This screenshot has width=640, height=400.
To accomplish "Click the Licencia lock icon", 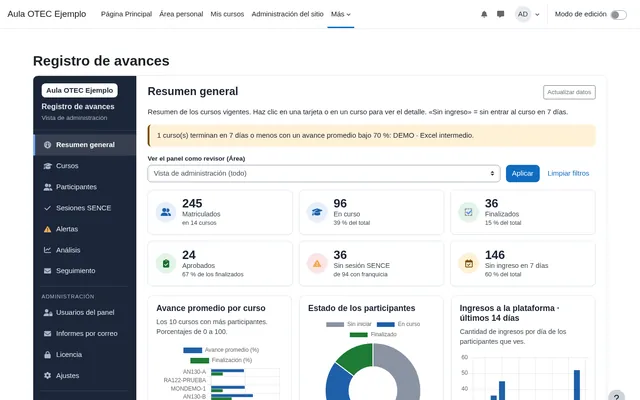I will point(47,354).
